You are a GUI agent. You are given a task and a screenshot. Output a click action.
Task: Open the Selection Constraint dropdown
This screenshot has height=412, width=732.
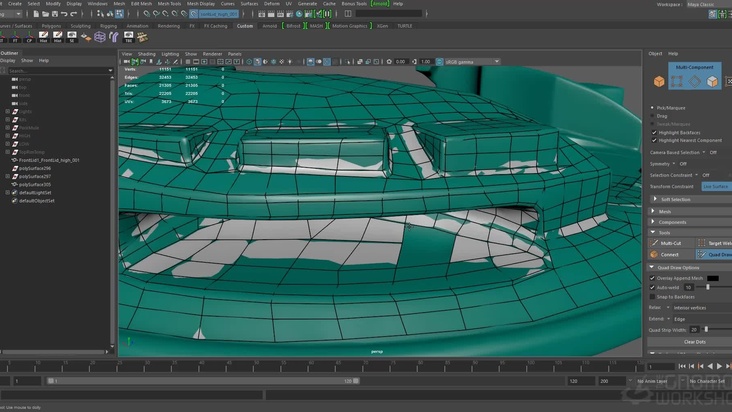697,175
